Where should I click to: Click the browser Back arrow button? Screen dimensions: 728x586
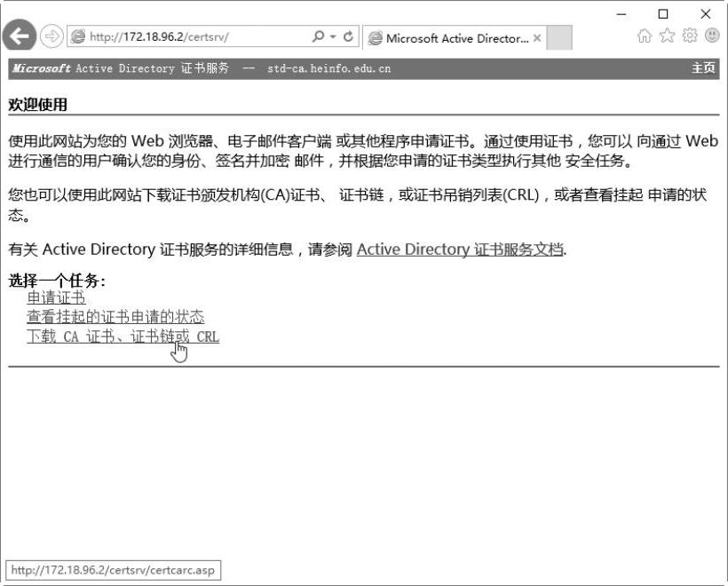[19, 36]
